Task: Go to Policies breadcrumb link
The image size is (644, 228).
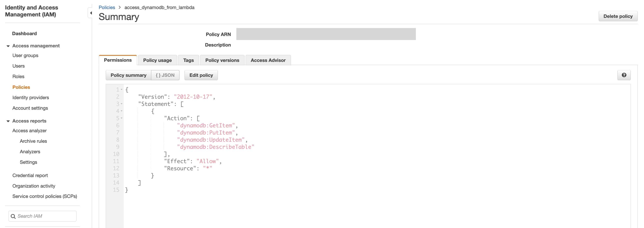Action: 107,8
